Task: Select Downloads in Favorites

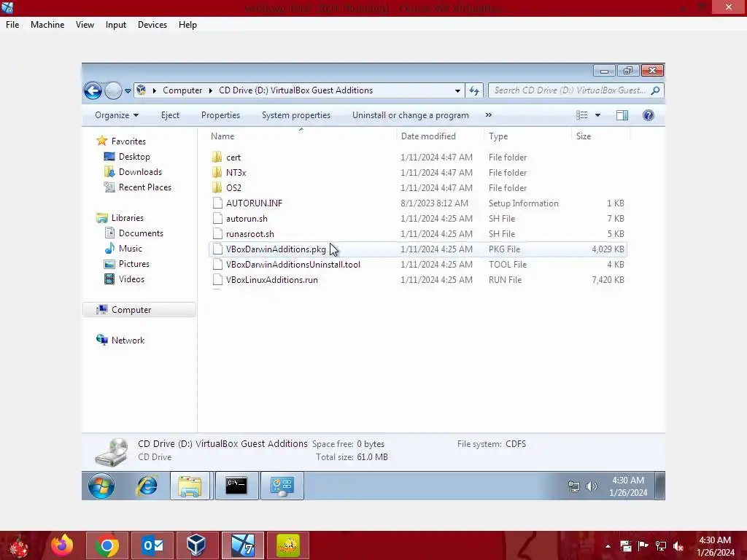Action: coord(140,172)
